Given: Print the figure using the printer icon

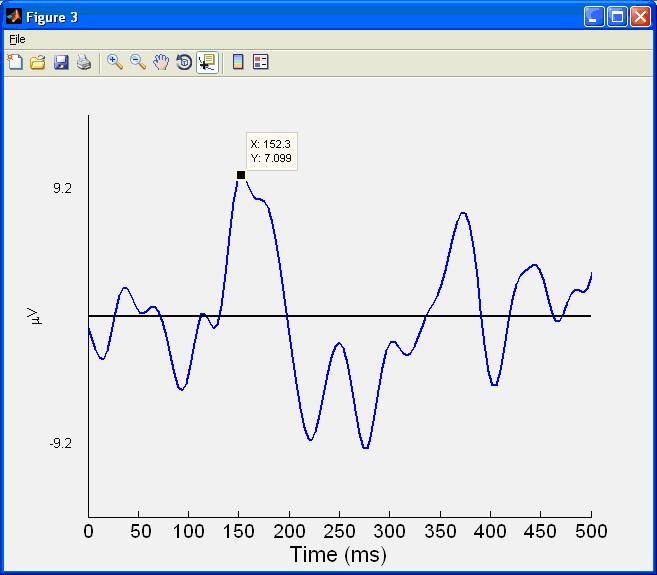Looking at the screenshot, I should coord(84,62).
